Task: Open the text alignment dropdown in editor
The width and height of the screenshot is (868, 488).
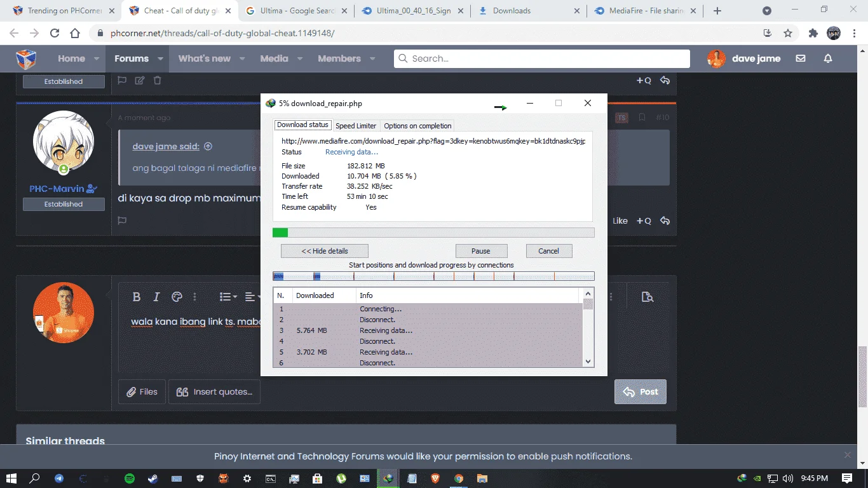Action: pos(252,297)
